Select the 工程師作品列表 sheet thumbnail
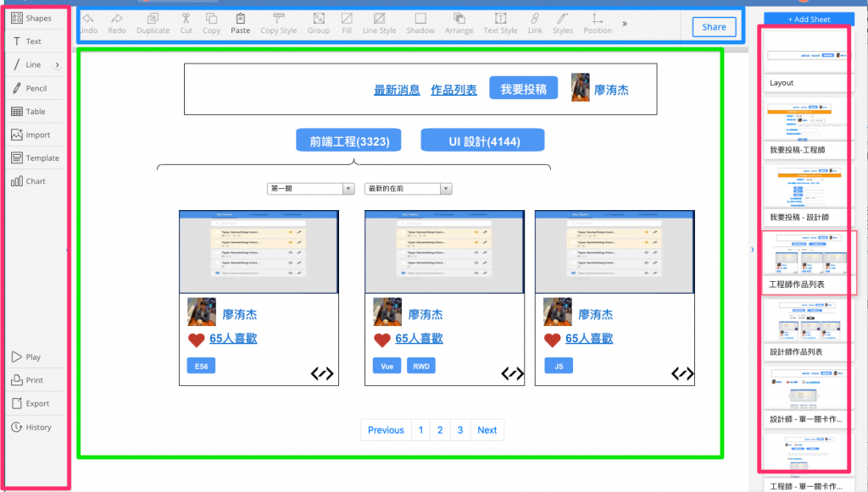868x492 pixels. tap(809, 263)
